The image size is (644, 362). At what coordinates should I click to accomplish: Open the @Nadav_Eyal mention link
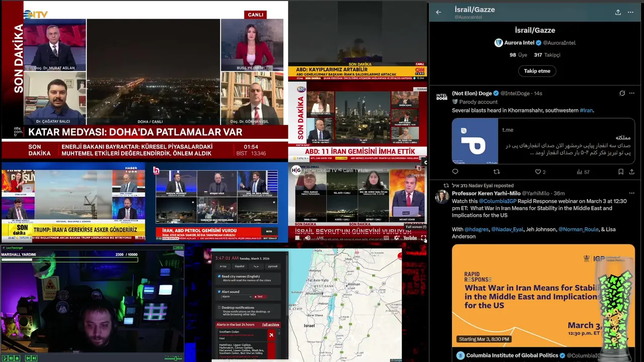click(507, 229)
